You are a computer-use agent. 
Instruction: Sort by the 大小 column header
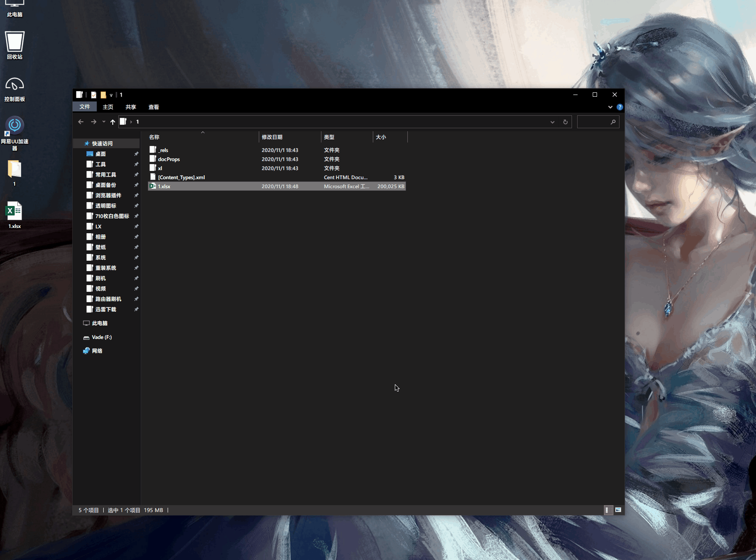coord(390,137)
